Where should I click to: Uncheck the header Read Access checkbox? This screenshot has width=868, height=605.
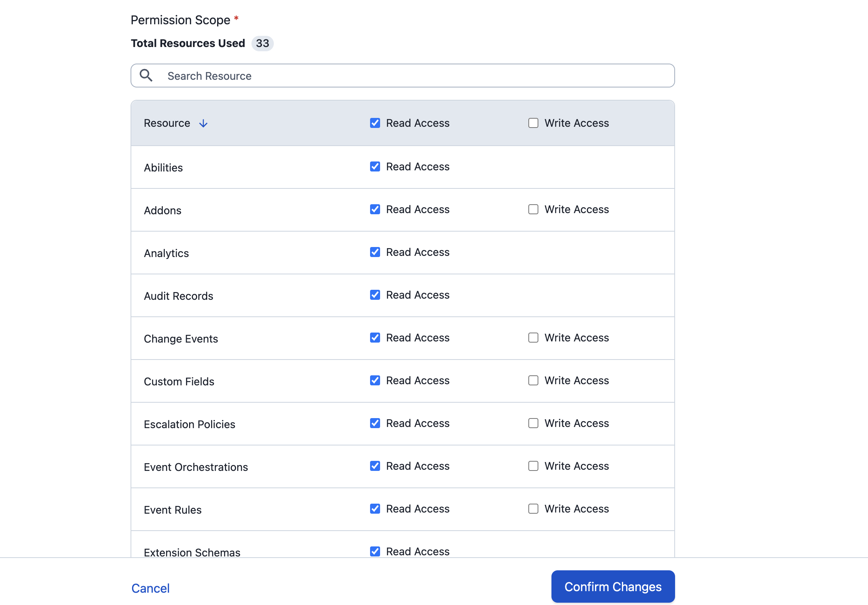(x=375, y=123)
